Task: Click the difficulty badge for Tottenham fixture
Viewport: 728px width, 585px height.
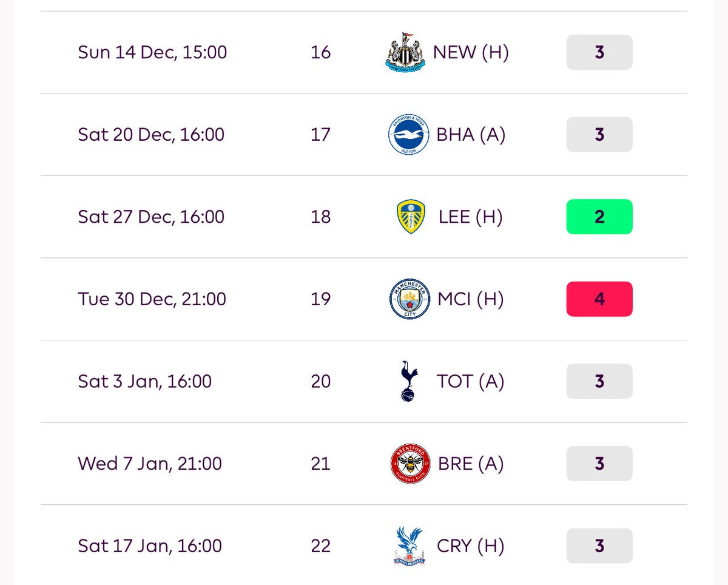Action: pos(599,381)
